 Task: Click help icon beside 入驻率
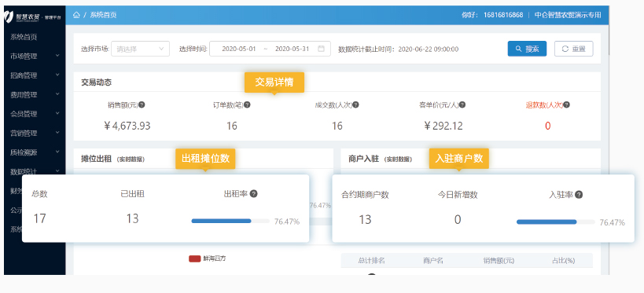click(x=579, y=195)
